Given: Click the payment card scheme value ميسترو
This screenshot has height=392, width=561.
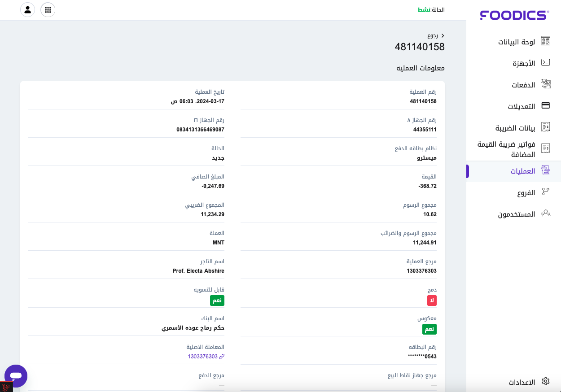Looking at the screenshot, I should (427, 158).
